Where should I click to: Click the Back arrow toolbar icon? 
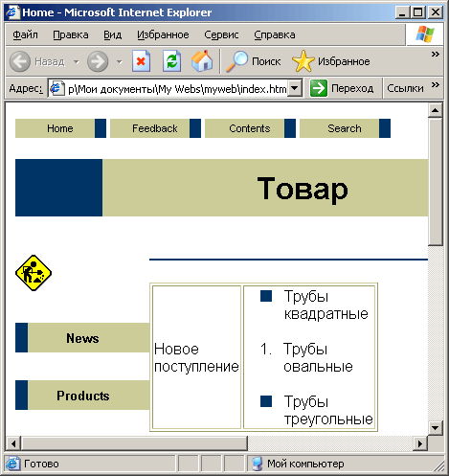coord(20,61)
